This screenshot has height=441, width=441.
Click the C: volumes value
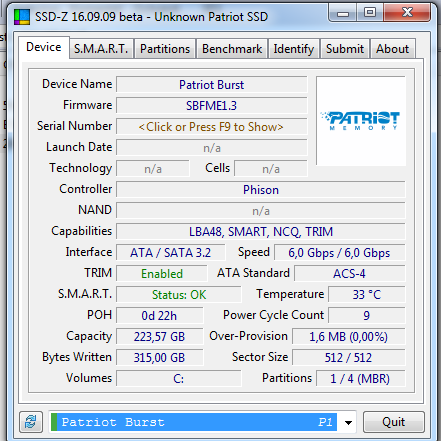tap(179, 379)
